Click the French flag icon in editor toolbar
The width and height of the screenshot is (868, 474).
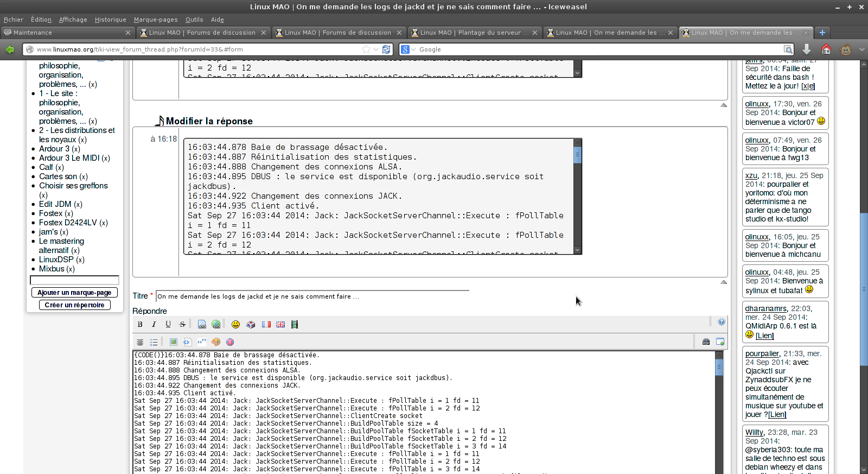point(266,324)
